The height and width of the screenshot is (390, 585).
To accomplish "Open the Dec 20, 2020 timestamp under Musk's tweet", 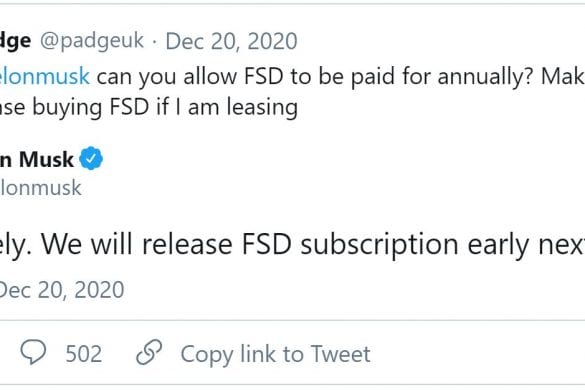I will 62,290.
